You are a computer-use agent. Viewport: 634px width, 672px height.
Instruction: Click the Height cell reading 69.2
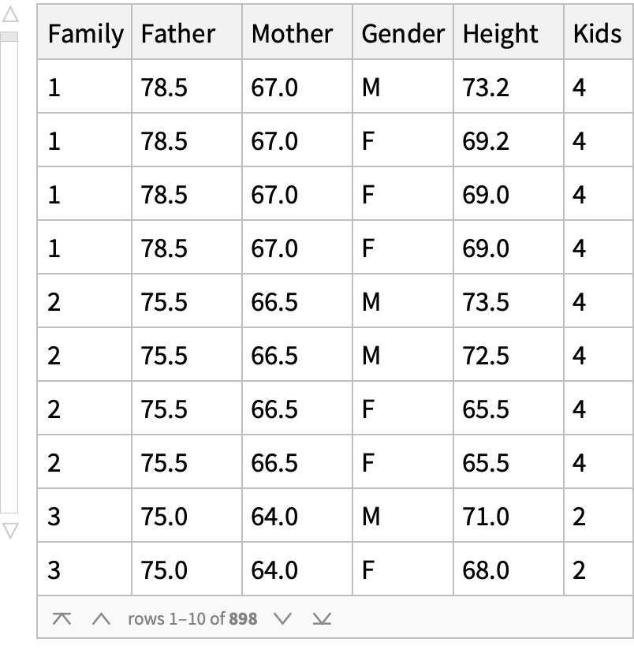click(x=487, y=141)
